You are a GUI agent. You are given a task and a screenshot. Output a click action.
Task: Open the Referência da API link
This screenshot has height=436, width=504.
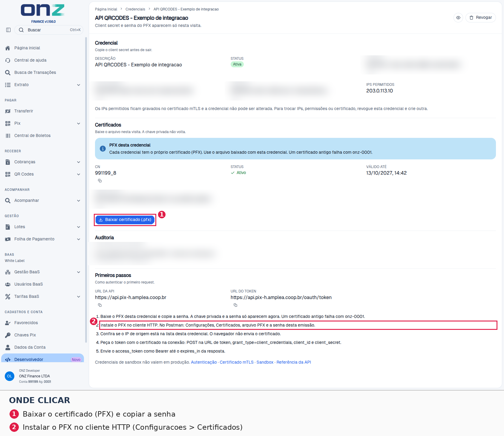294,362
